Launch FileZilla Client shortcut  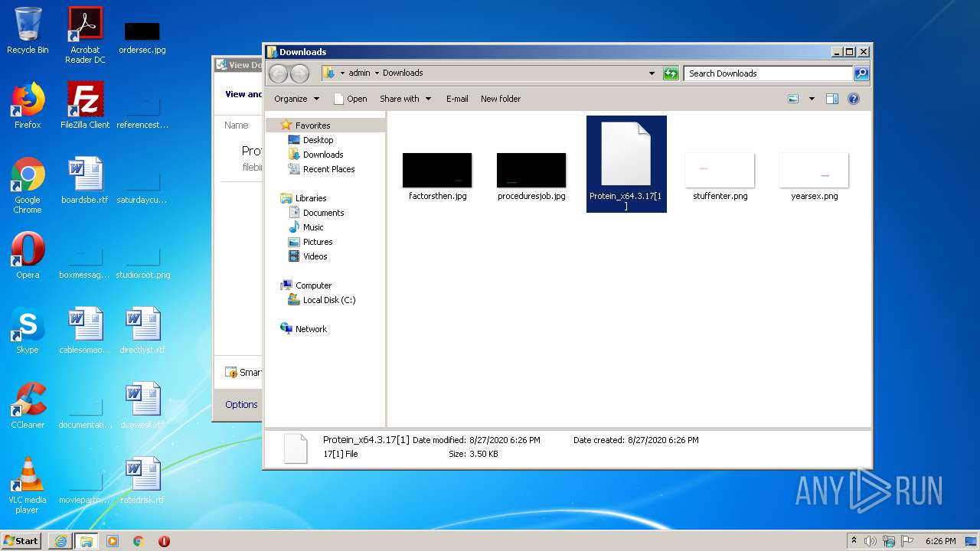click(x=85, y=106)
